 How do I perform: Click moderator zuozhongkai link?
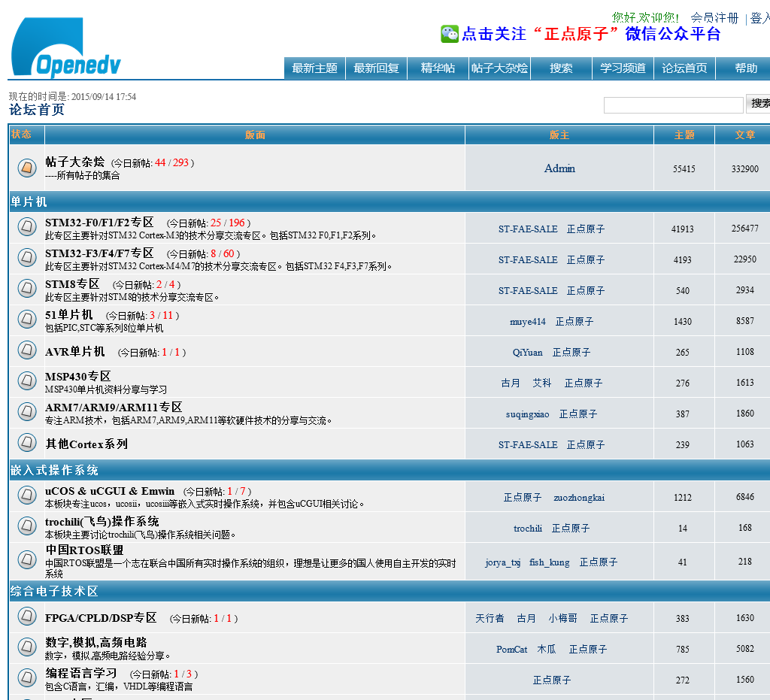(579, 498)
